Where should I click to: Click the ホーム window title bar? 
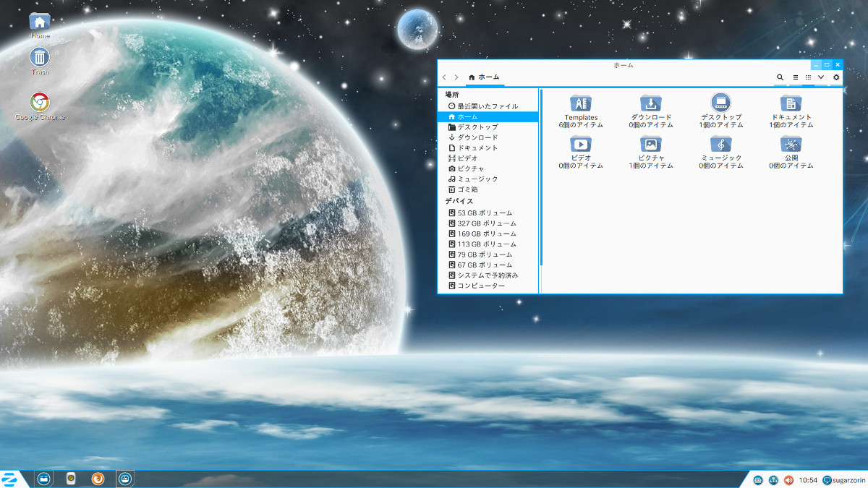624,65
